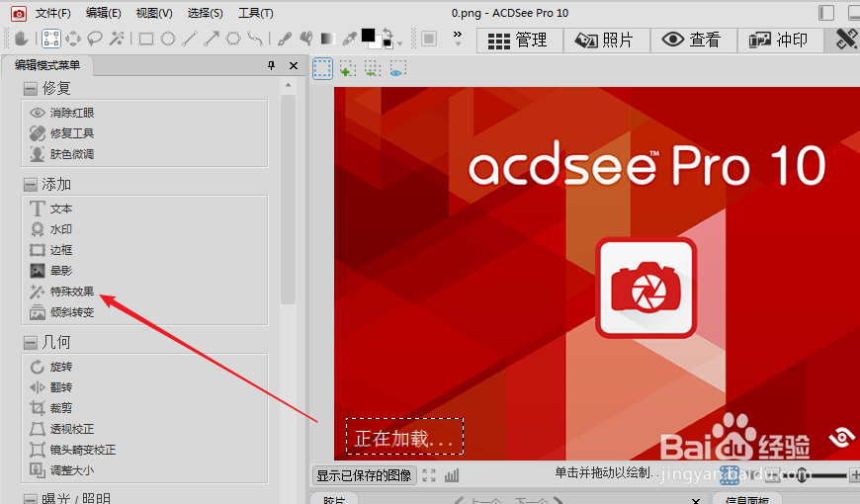Screen dimensions: 860x504
Task: Select the 编辑模式菜单 tab
Action: [47, 65]
